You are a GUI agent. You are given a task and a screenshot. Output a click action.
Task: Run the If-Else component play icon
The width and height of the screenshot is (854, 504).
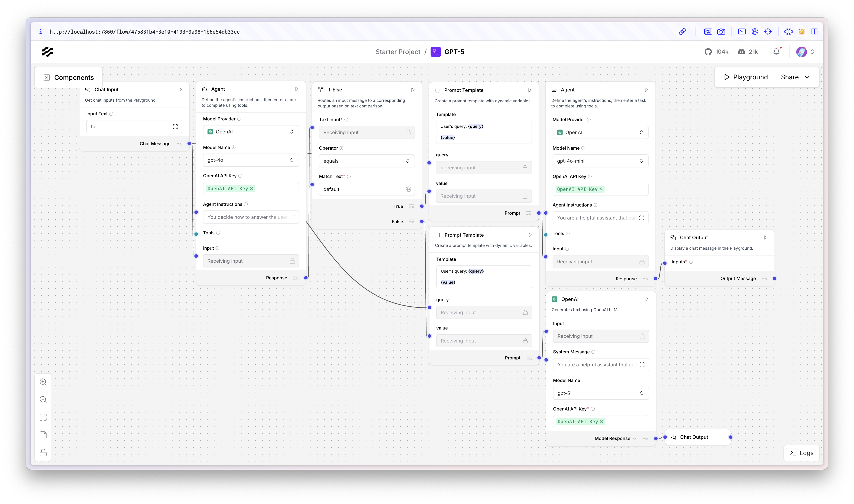click(413, 90)
